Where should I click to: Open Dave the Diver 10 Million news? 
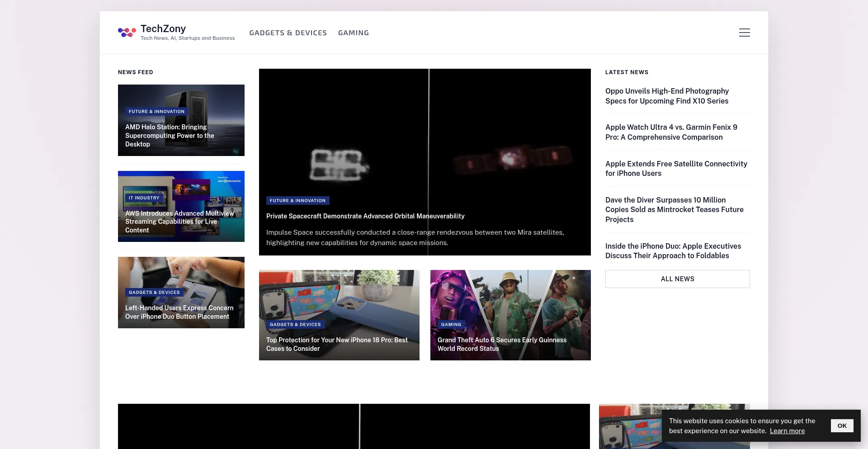click(675, 209)
